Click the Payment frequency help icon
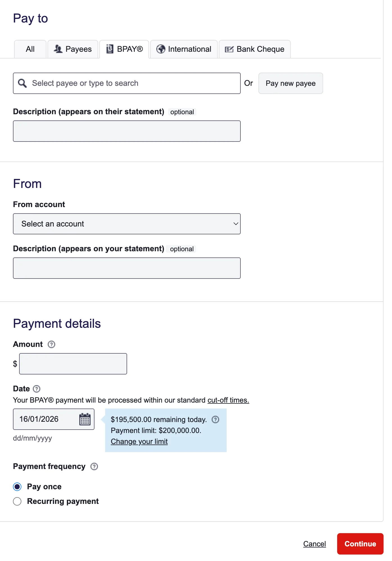Viewport: 392px width, 561px height. pos(94,466)
